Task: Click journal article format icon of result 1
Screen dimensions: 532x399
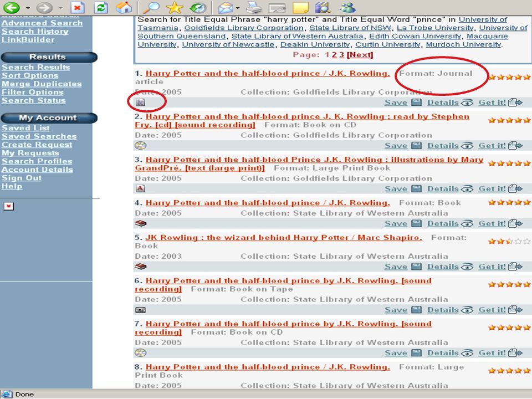Action: tap(140, 102)
